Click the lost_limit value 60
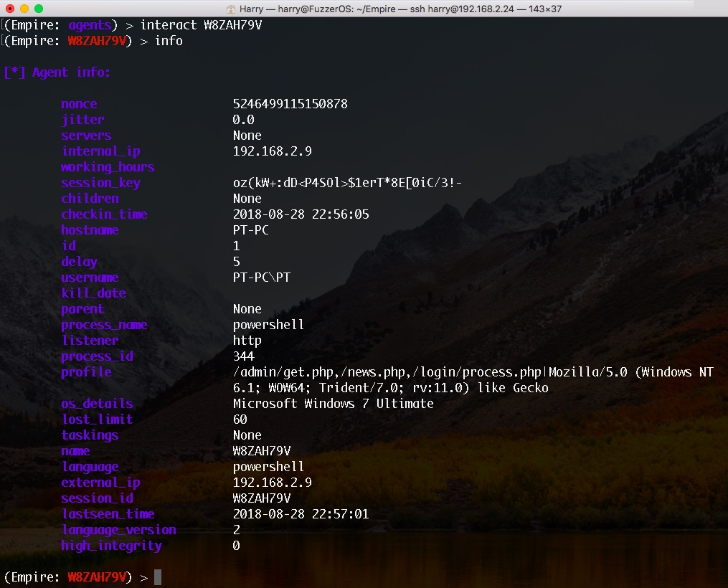Screen dimensions: 728x588 point(240,419)
